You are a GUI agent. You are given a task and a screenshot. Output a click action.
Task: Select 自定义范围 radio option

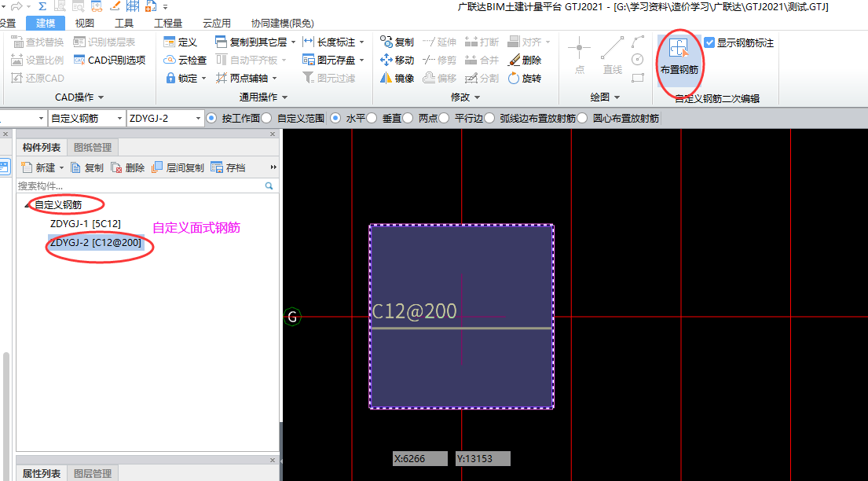point(266,118)
